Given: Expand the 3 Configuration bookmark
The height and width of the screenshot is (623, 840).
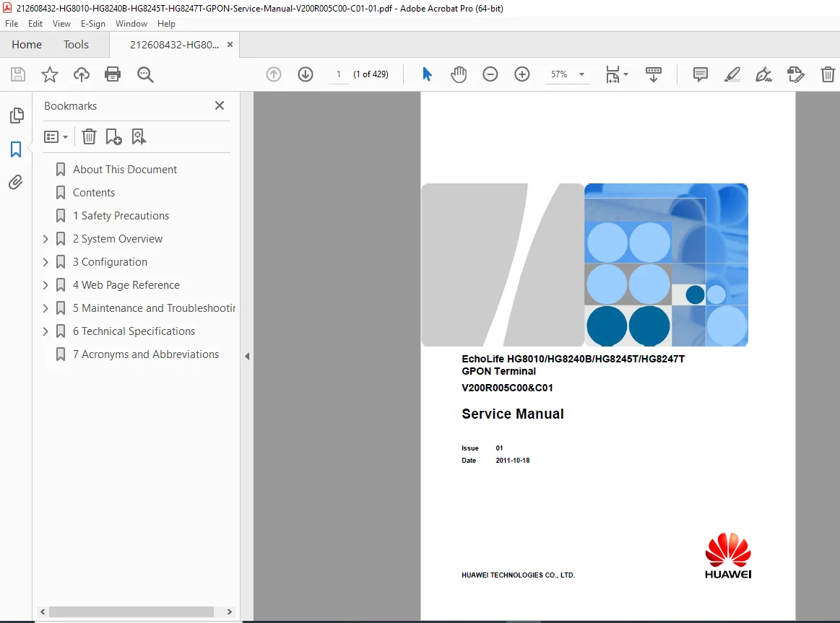Looking at the screenshot, I should point(46,262).
